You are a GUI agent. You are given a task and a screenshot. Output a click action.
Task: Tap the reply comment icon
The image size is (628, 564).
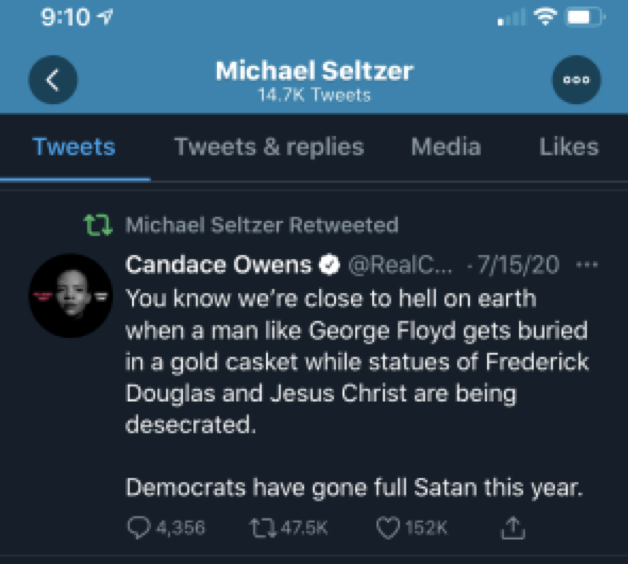coord(139,526)
